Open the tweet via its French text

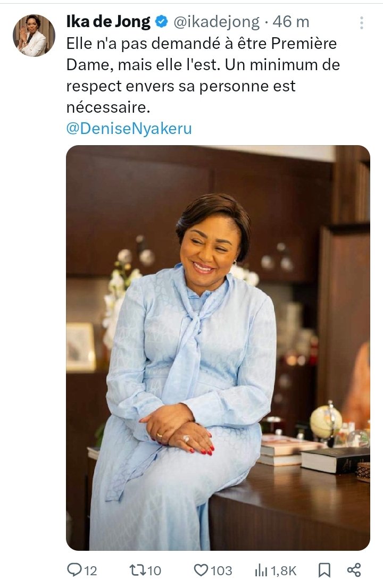coord(203,75)
